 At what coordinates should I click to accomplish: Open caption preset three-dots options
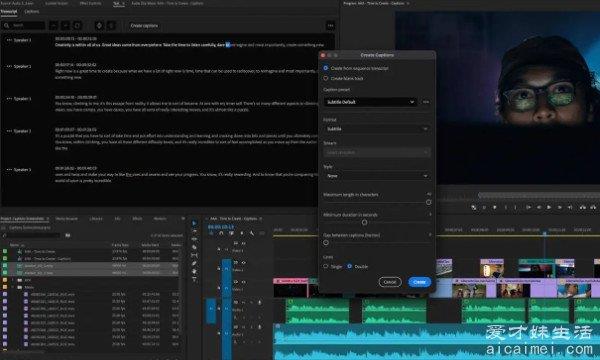tap(426, 102)
